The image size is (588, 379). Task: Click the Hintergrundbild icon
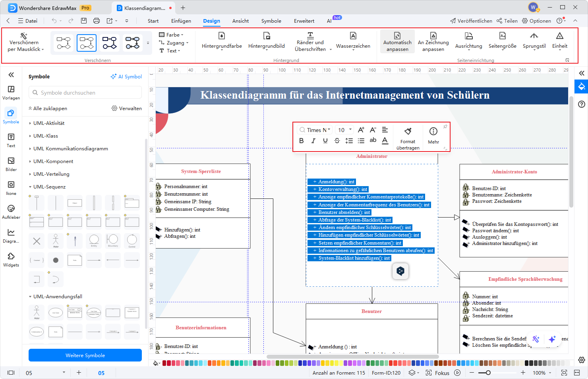[267, 36]
